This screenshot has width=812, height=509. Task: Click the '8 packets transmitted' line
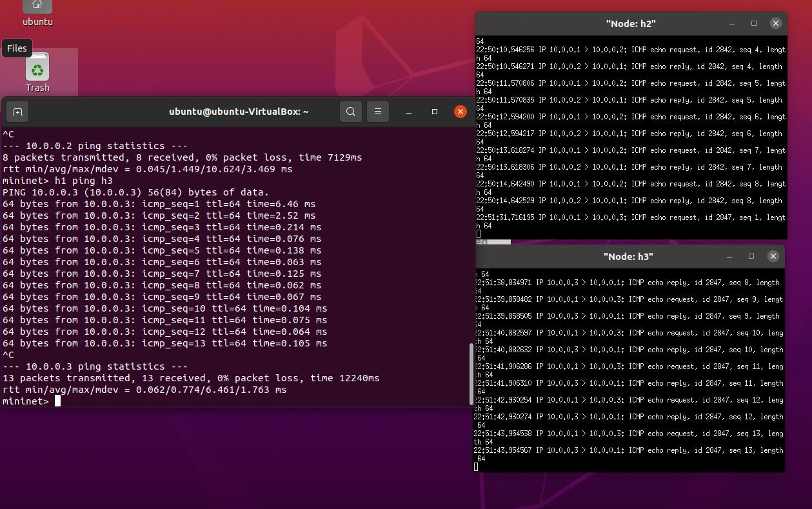pos(183,157)
